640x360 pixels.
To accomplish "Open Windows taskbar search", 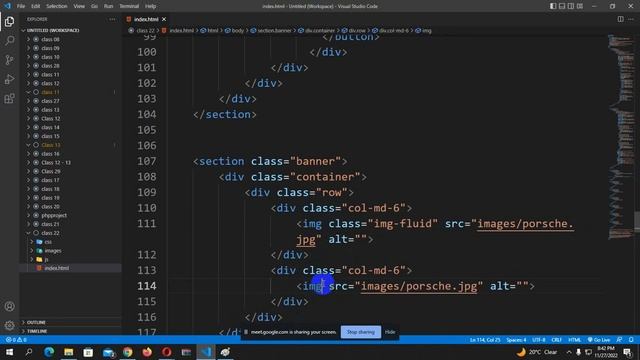I will (29, 352).
